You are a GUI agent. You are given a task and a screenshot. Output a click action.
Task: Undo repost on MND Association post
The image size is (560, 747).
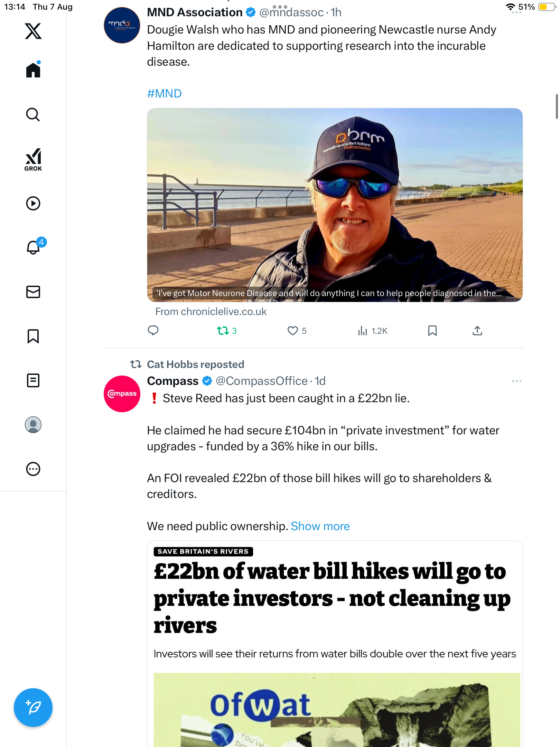coord(223,331)
